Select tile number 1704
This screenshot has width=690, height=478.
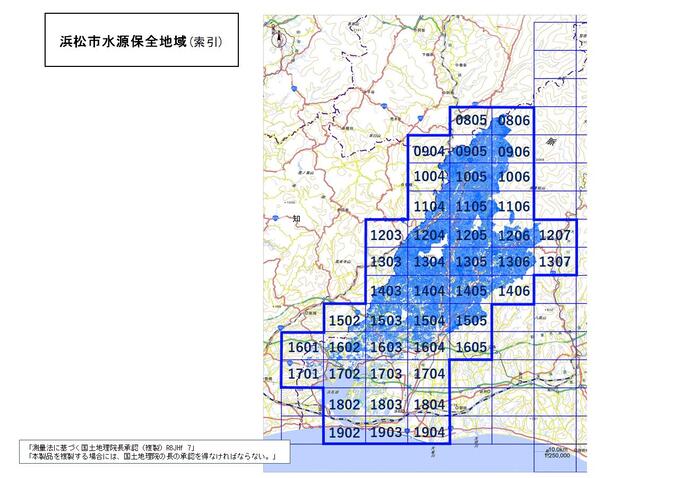pos(429,374)
